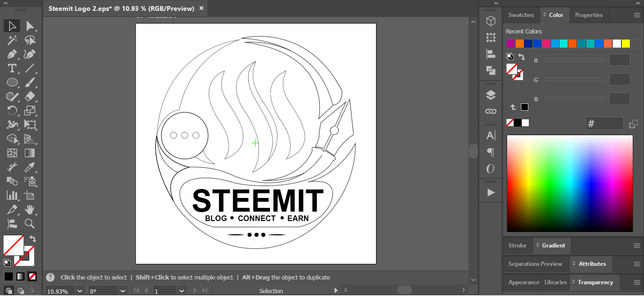Select the Curvature tool
Screen dimensions: 644x296
30,54
